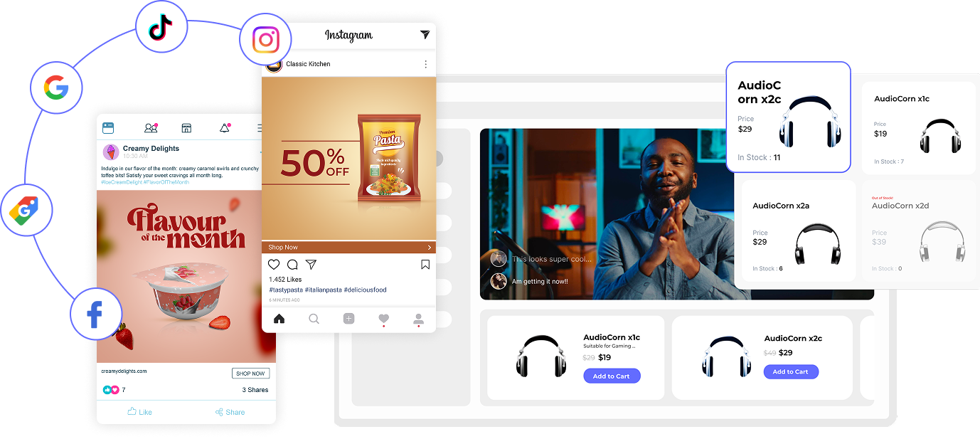Click the "Out of Stock!" red label

click(883, 198)
